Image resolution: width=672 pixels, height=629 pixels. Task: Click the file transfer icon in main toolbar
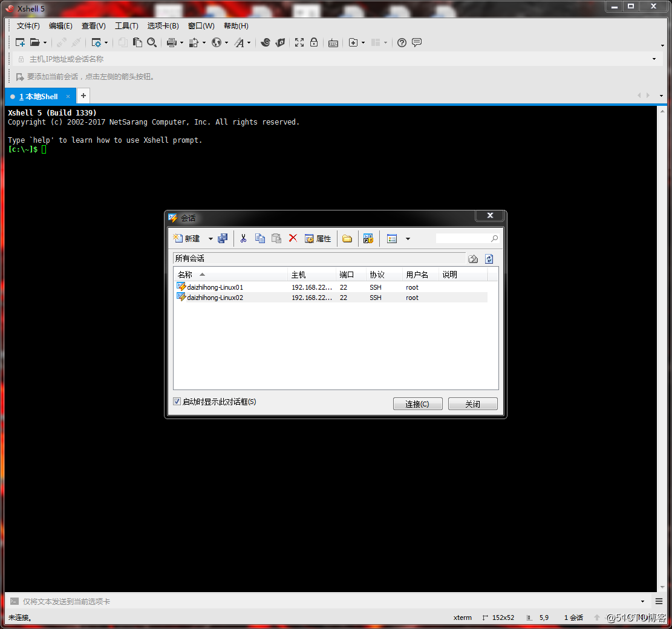(x=194, y=42)
